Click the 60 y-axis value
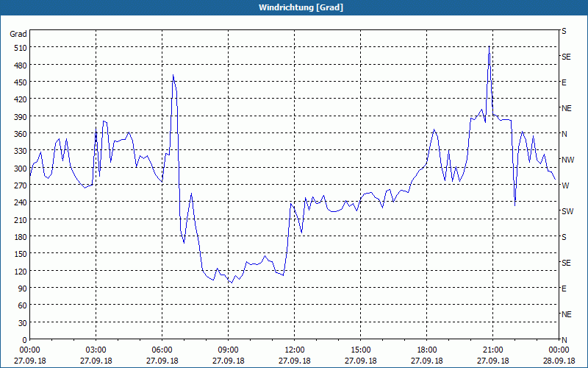The image size is (588, 368). (x=23, y=305)
